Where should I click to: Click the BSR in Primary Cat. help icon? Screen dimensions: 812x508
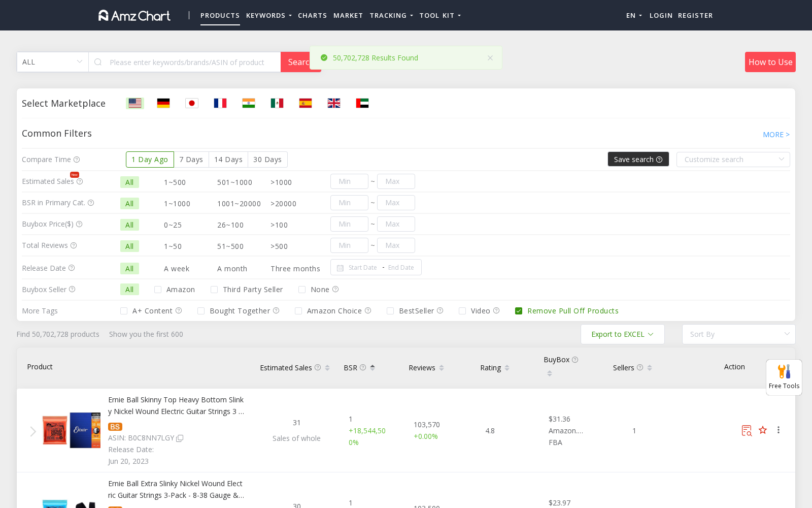click(91, 203)
